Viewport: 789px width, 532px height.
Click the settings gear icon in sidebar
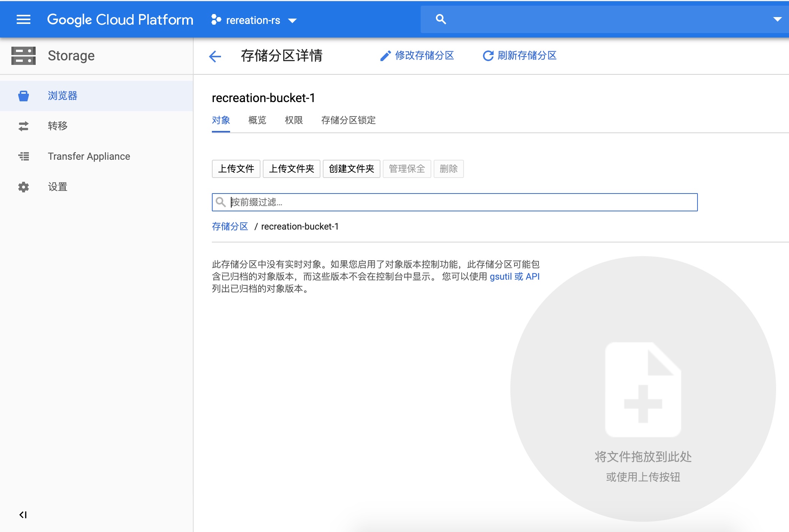click(x=24, y=187)
